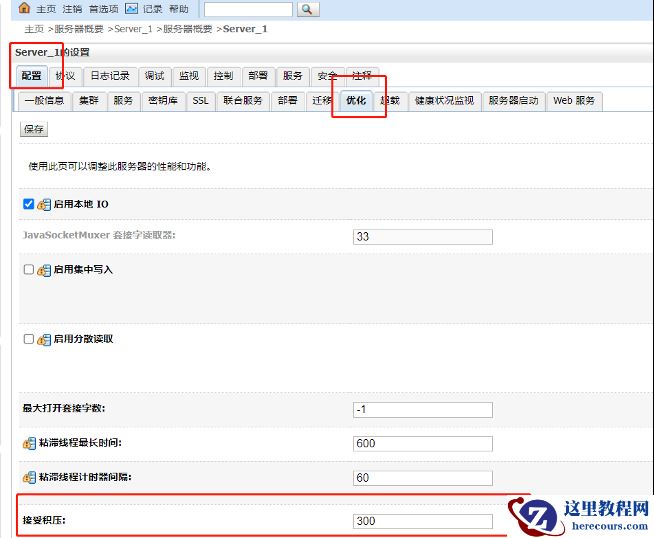This screenshot has width=654, height=538.
Task: Open the 注释 tab
Action: pos(362,76)
